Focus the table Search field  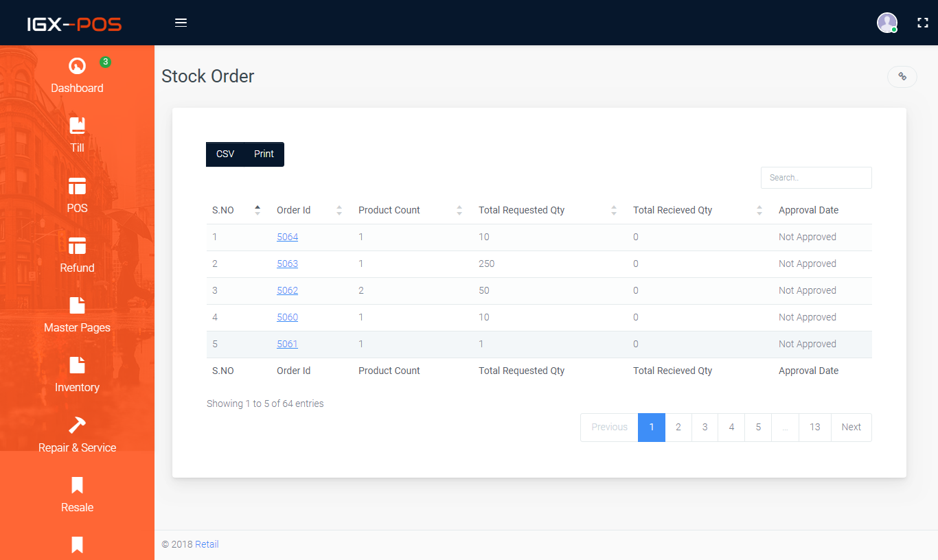tap(816, 178)
